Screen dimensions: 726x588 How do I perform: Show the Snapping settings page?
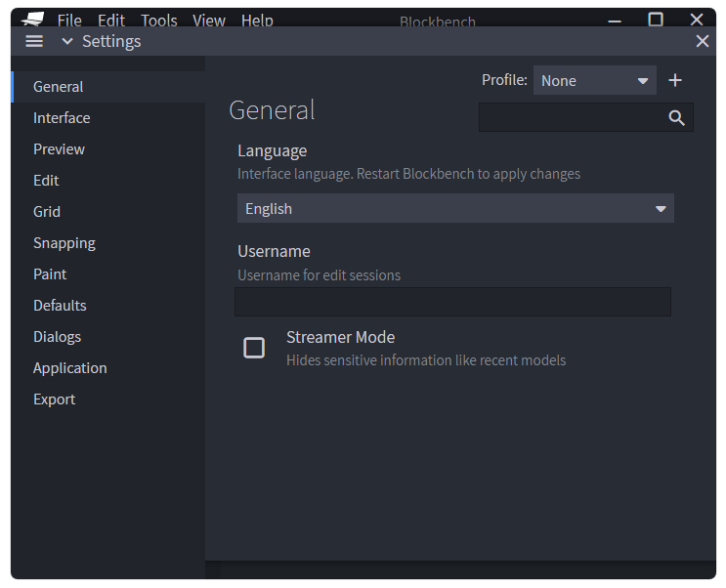(64, 243)
